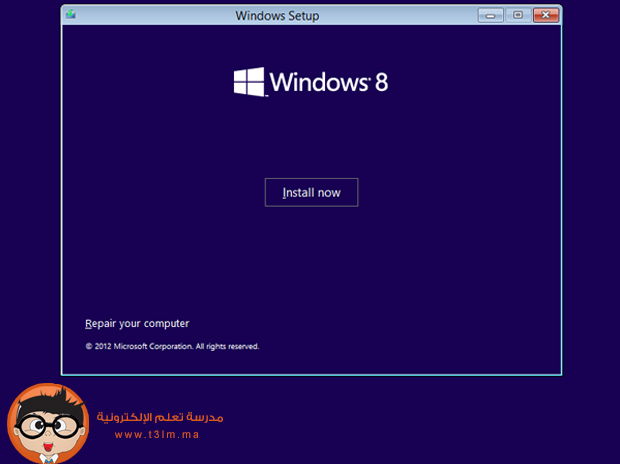Minimize the Windows Setup window
620x464 pixels.
tap(490, 15)
